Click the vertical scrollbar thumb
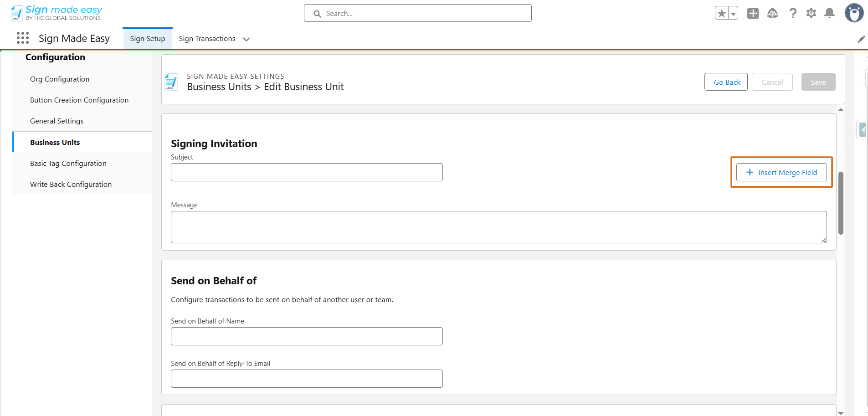 841,203
